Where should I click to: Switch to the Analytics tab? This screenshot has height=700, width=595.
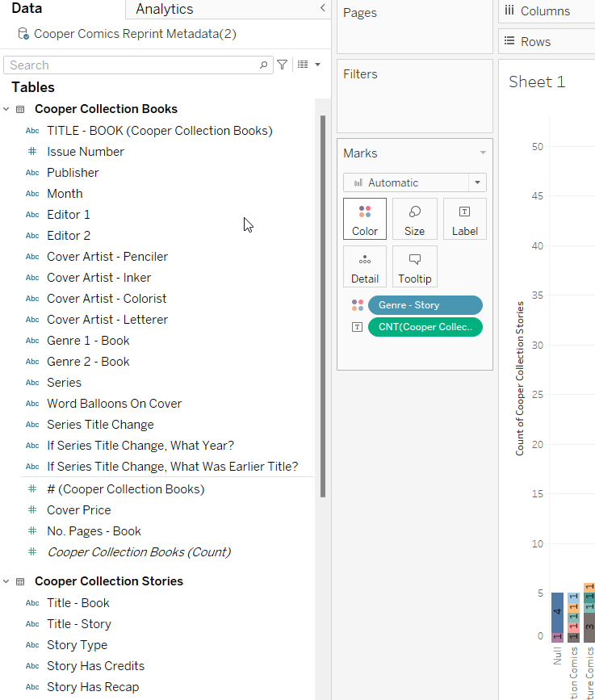[x=165, y=9]
